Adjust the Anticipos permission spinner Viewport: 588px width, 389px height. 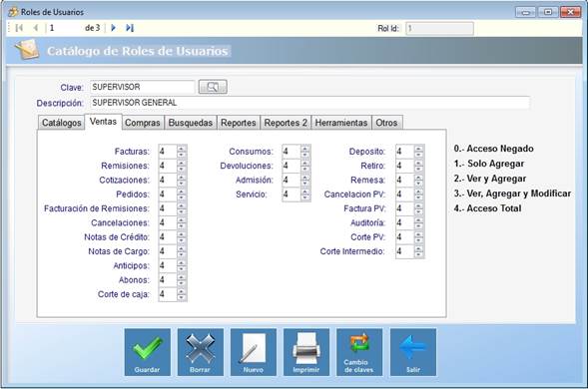173,265
